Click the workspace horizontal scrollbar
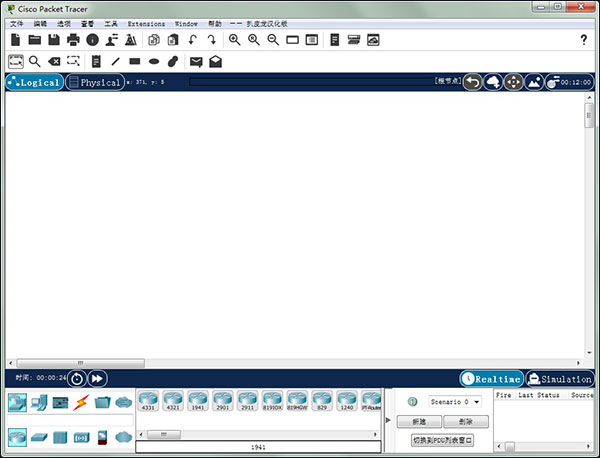This screenshot has width=600, height=458. pyautogui.click(x=80, y=363)
